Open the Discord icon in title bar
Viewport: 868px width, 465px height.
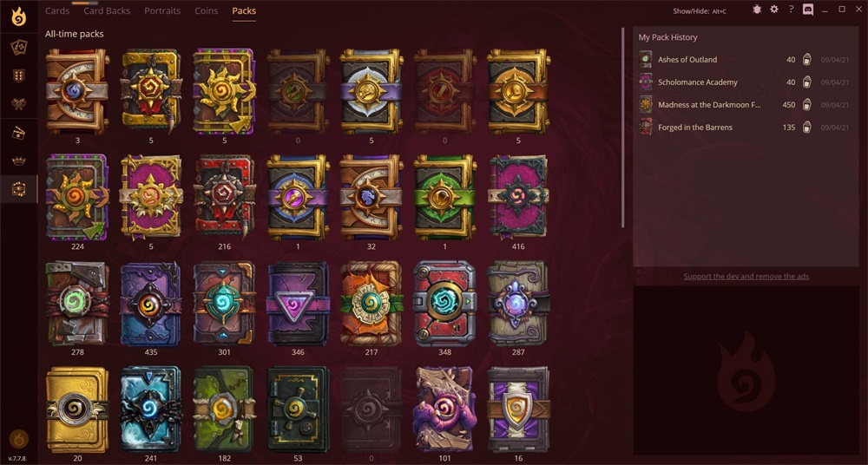(x=807, y=10)
